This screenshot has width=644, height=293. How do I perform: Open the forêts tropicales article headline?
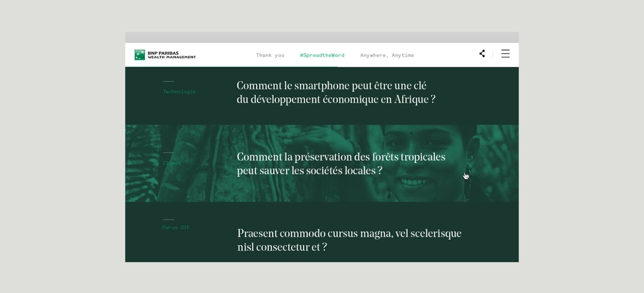point(341,164)
